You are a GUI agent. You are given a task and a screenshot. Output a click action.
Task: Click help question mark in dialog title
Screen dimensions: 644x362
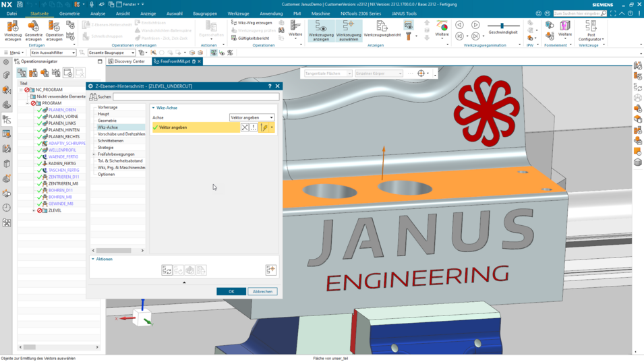pyautogui.click(x=270, y=86)
